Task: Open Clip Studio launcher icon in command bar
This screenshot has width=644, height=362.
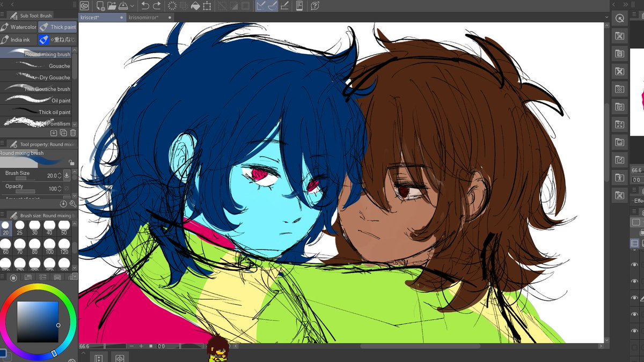Action: (84, 6)
